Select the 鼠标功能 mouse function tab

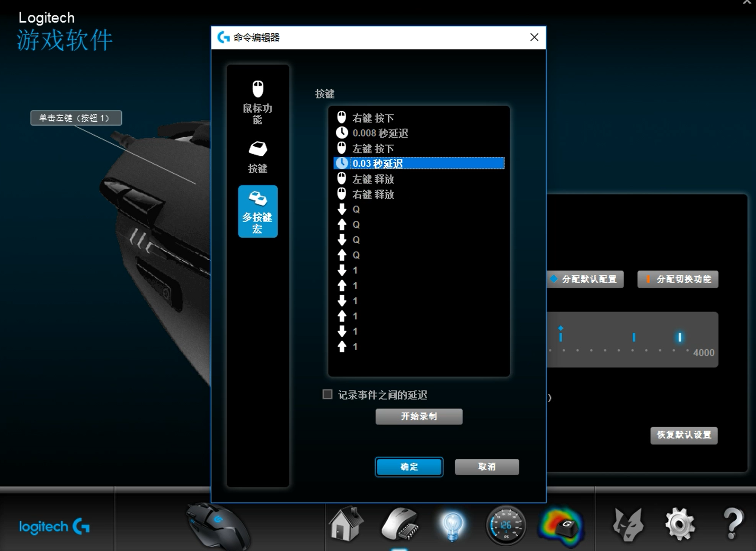coord(257,103)
